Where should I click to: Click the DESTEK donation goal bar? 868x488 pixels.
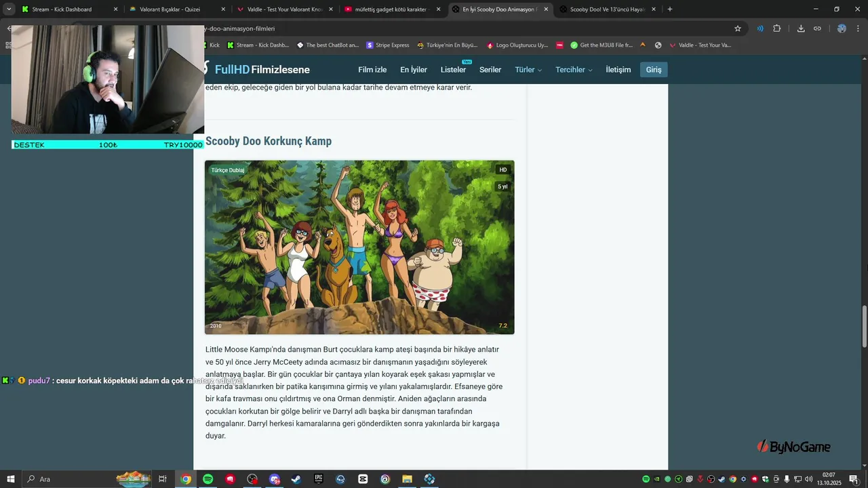108,145
